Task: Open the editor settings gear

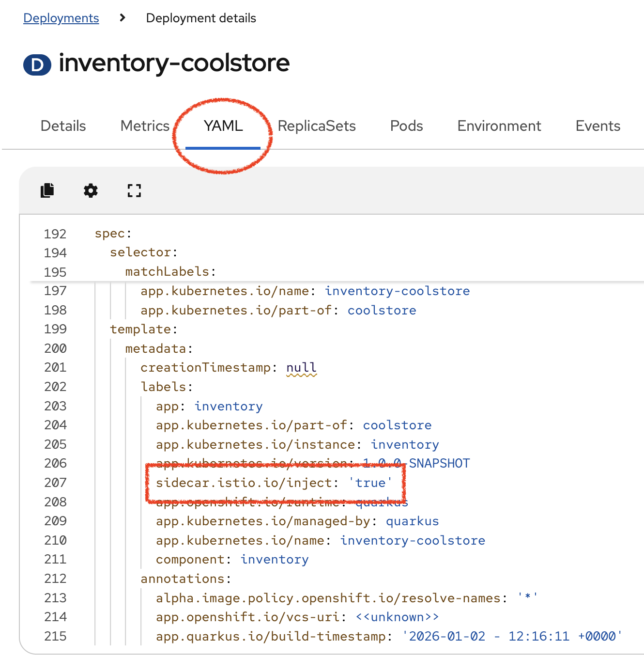Action: pos(91,191)
